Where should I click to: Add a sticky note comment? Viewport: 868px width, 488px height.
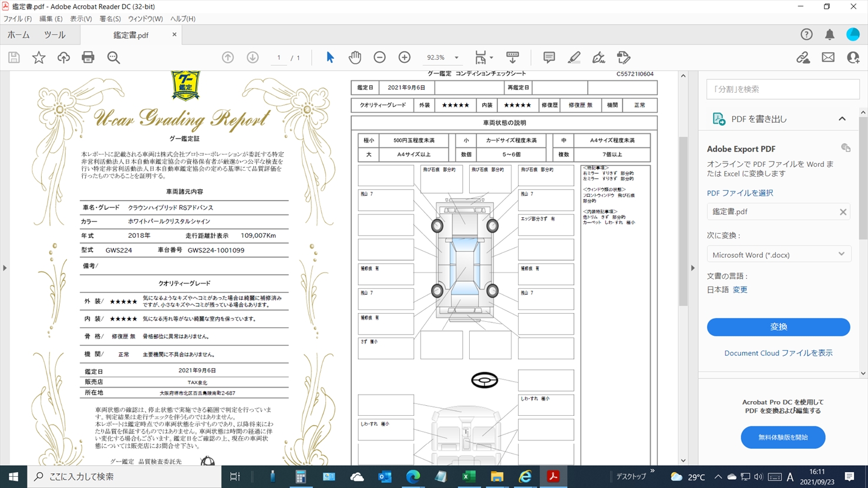[x=549, y=58]
